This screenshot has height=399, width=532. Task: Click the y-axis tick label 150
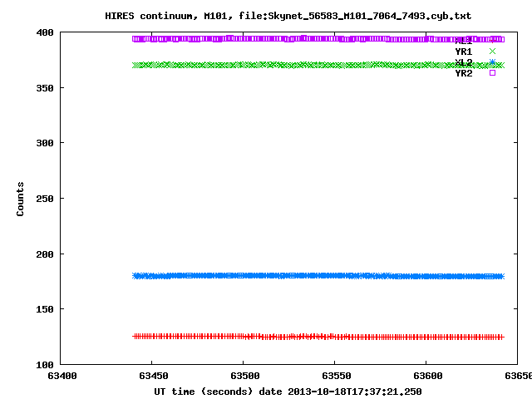45,309
